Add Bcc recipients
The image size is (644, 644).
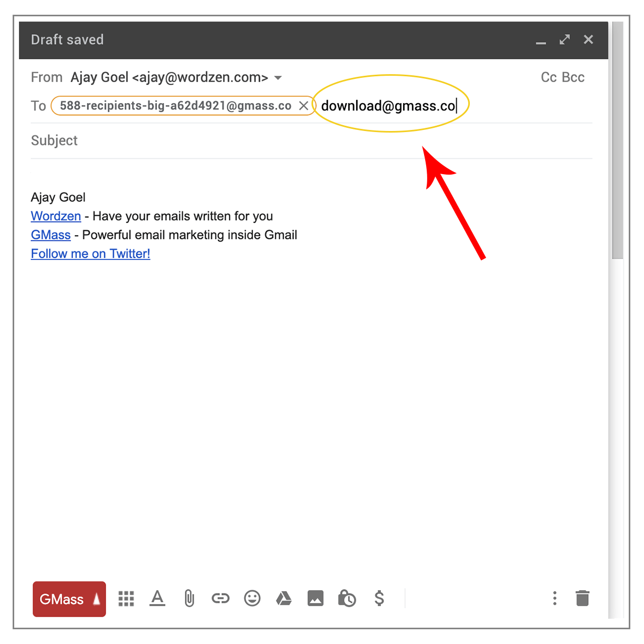coord(573,77)
